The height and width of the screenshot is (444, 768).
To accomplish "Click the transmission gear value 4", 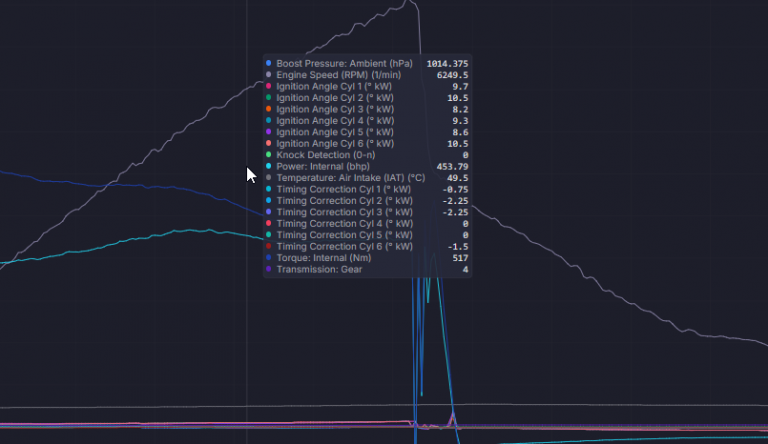I will (x=466, y=270).
